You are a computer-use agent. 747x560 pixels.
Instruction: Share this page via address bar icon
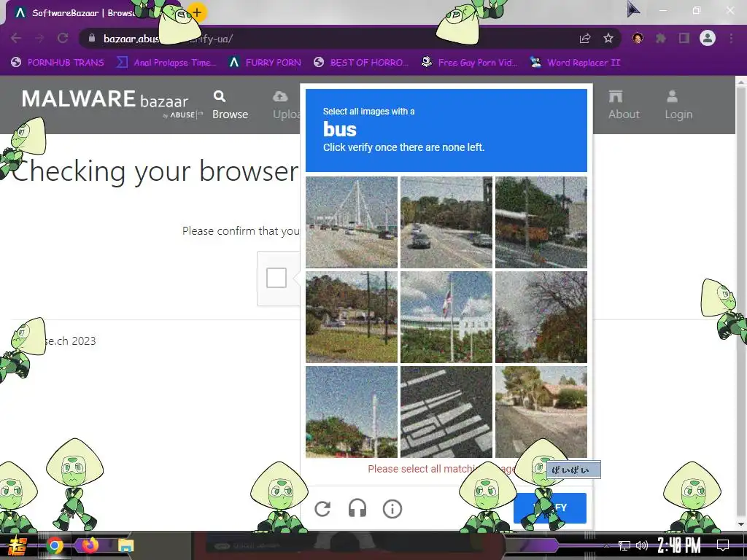585,38
